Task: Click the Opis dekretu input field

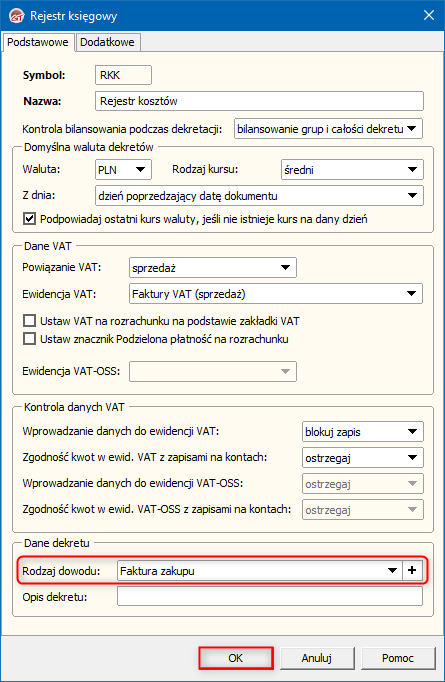Action: (270, 596)
